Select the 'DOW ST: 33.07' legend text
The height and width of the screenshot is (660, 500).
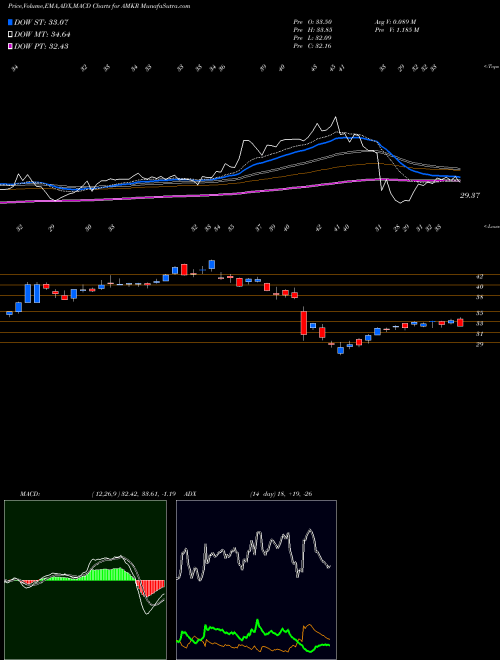pyautogui.click(x=41, y=22)
